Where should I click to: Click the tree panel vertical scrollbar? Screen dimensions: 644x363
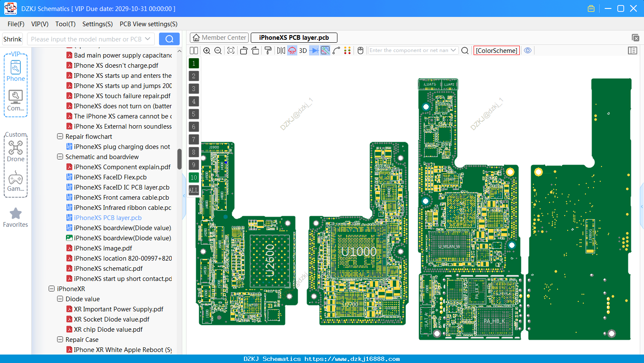pyautogui.click(x=179, y=159)
